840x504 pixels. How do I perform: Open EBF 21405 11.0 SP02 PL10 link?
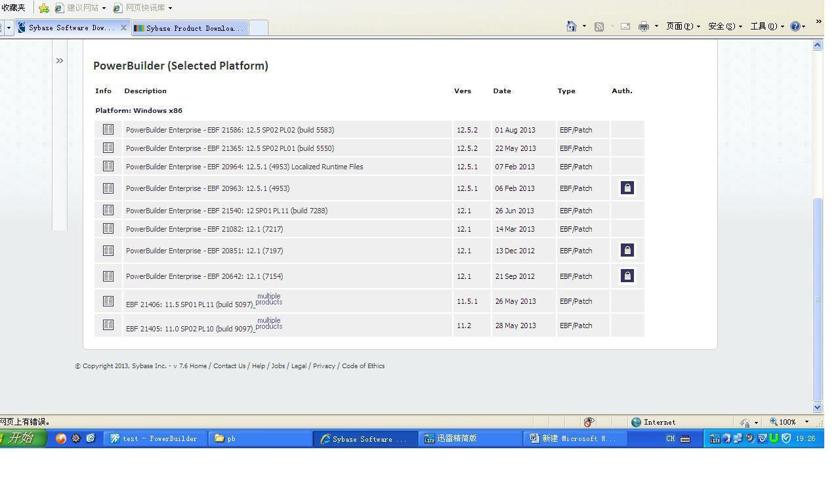190,329
